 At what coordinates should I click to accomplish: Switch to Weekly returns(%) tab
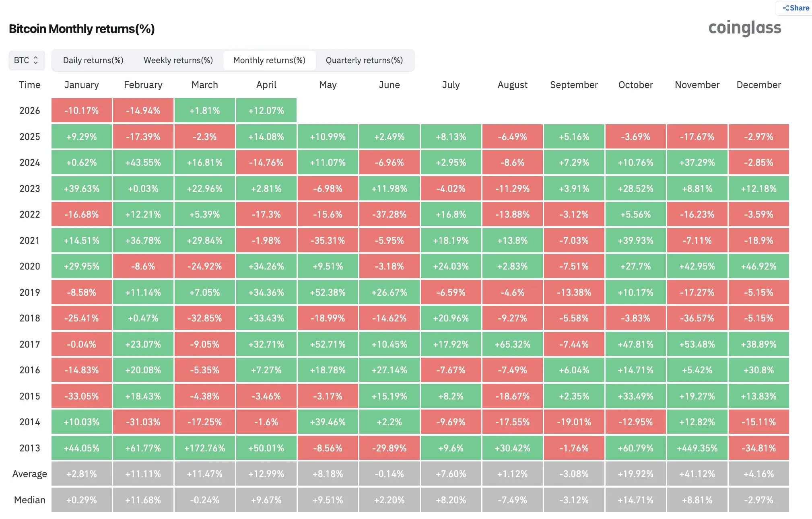coord(178,60)
